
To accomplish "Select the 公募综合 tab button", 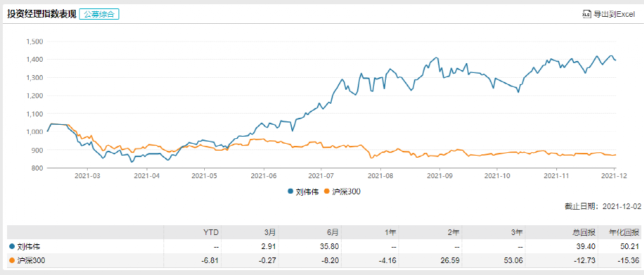I will [x=100, y=14].
